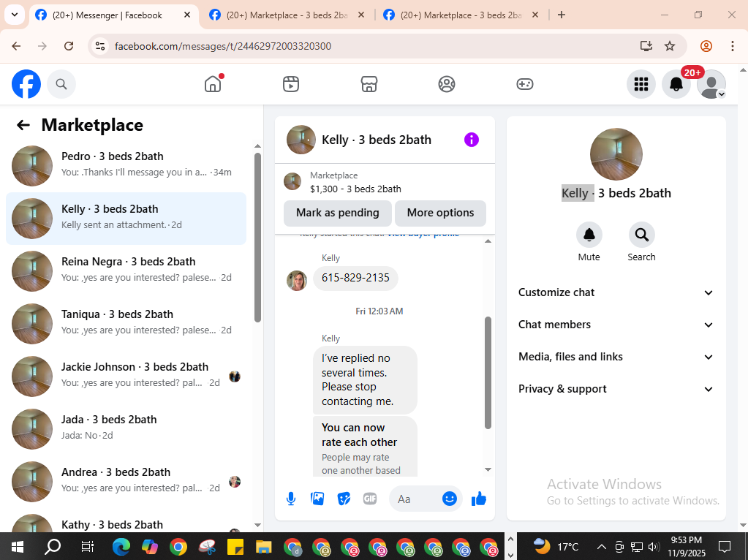Choose a sticker icon
The height and width of the screenshot is (560, 748).
(x=344, y=499)
